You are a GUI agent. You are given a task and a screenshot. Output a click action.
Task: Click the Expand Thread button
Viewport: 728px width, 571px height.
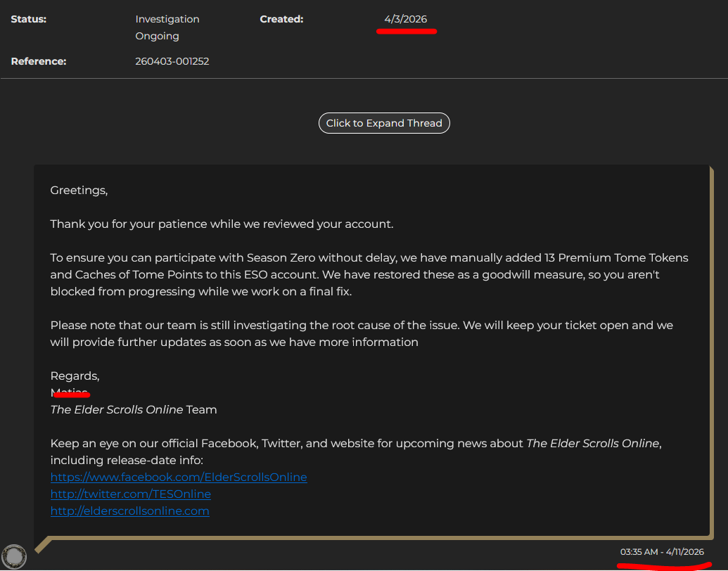coord(384,123)
